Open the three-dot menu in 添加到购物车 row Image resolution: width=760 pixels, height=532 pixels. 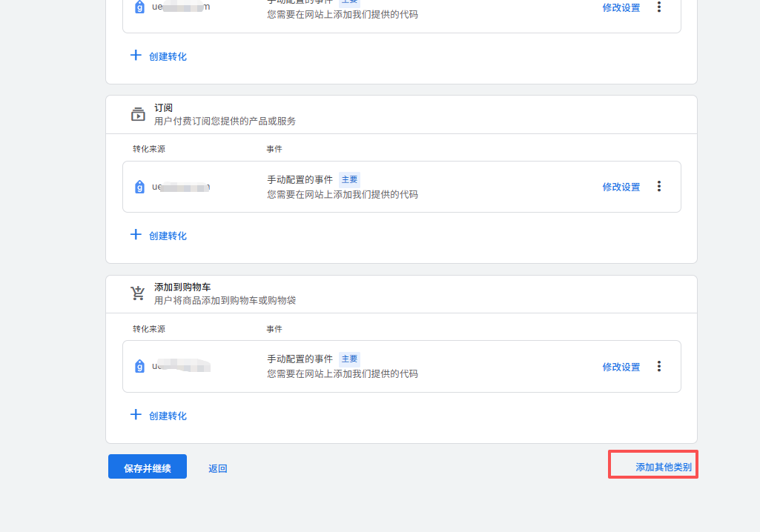658,366
